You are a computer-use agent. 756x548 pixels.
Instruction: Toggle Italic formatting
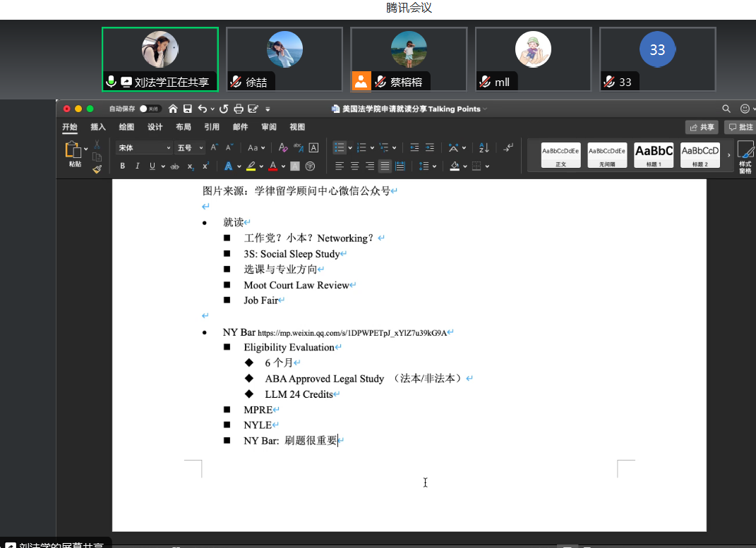click(137, 166)
